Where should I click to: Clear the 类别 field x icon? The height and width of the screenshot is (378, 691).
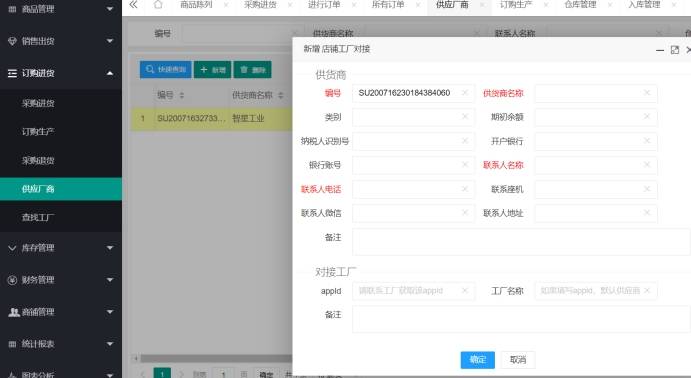[464, 116]
